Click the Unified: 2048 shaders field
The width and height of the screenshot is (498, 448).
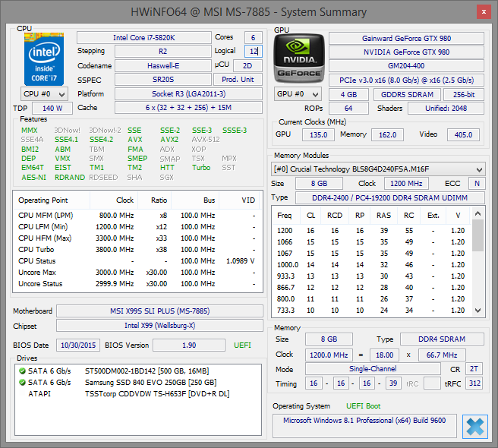coord(446,109)
